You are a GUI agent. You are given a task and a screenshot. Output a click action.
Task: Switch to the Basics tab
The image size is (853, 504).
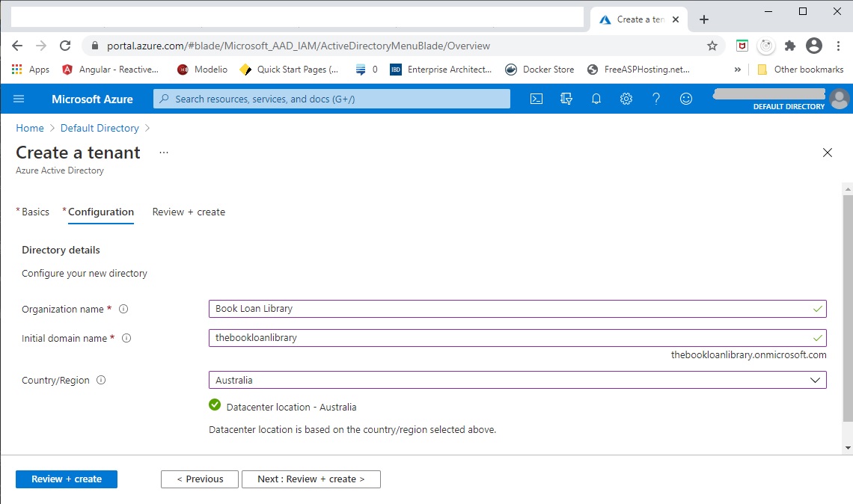click(x=33, y=212)
